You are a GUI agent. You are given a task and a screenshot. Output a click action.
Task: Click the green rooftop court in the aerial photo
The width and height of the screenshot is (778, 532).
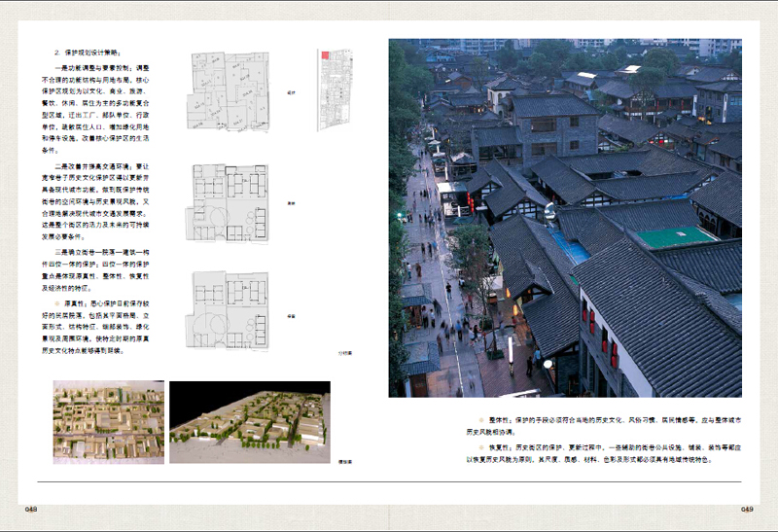[x=676, y=237]
